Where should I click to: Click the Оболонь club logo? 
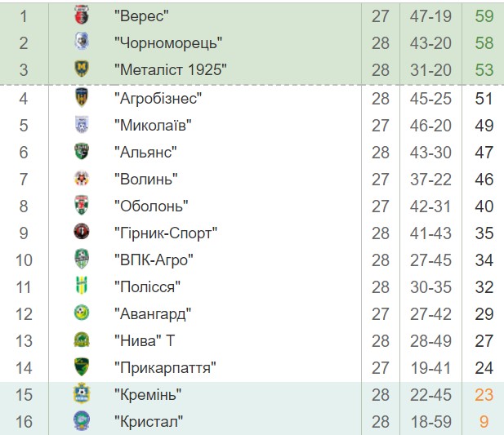pyautogui.click(x=81, y=206)
